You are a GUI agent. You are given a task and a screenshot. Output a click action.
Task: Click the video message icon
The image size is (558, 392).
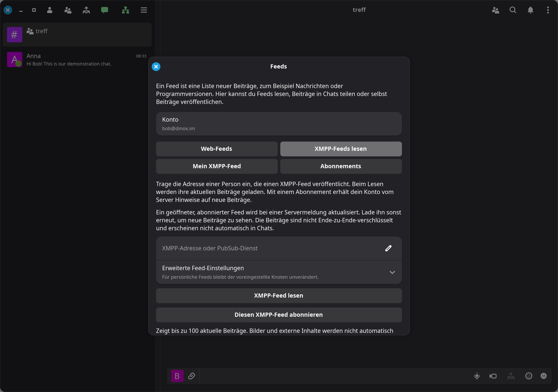(493, 376)
